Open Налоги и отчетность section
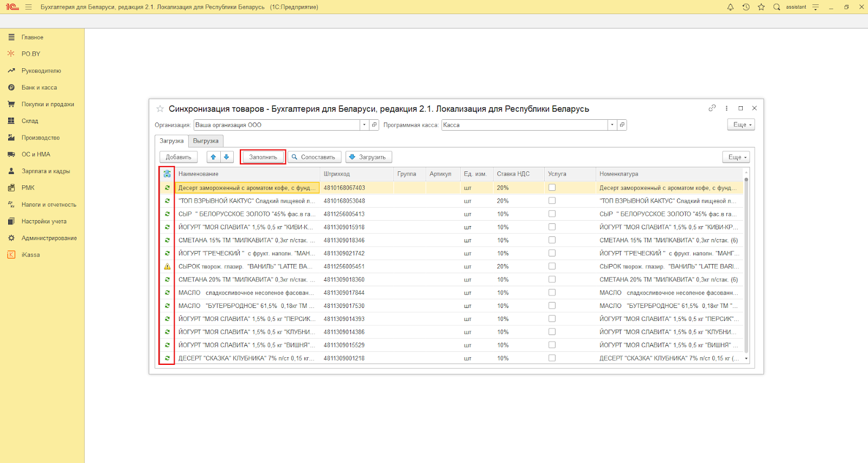The height and width of the screenshot is (463, 868). (49, 205)
